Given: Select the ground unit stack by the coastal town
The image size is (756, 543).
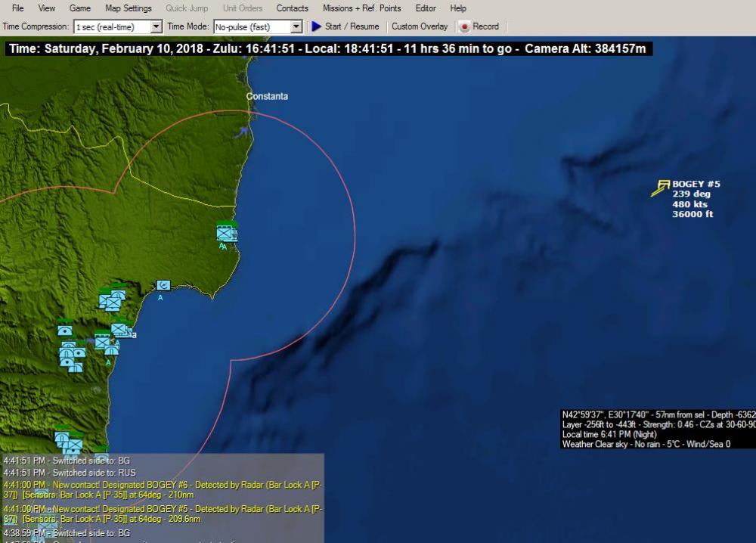Looking at the screenshot, I should click(x=119, y=330).
